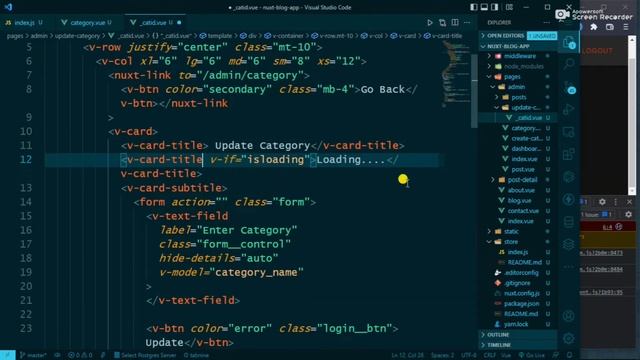Click the LOGOUT link in the browser
This screenshot has width=640, height=360.
tap(598, 51)
